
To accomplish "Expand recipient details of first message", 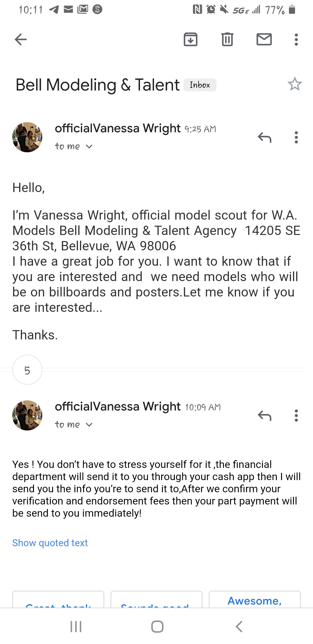I will (74, 146).
